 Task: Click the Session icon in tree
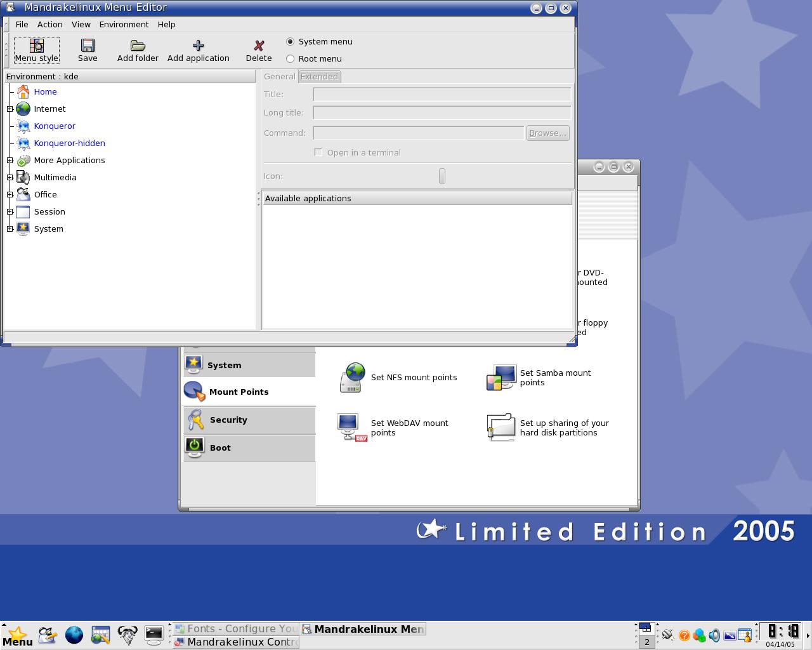click(23, 211)
